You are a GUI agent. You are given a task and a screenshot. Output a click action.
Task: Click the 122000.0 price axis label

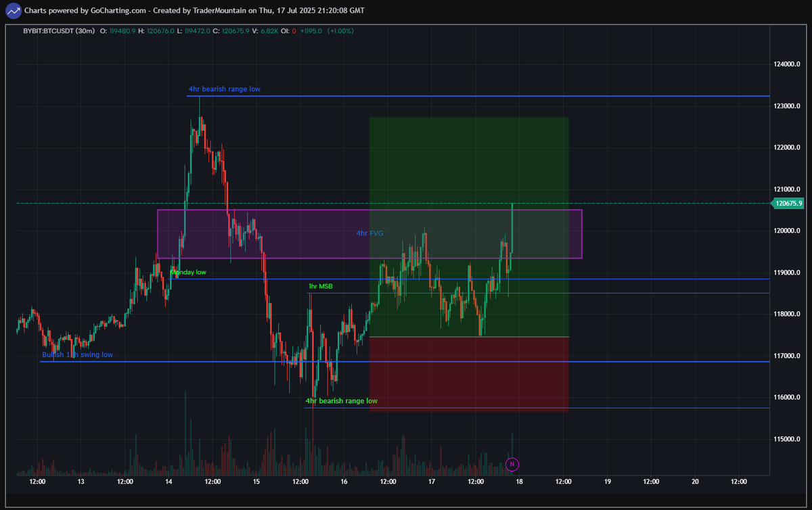(788, 147)
